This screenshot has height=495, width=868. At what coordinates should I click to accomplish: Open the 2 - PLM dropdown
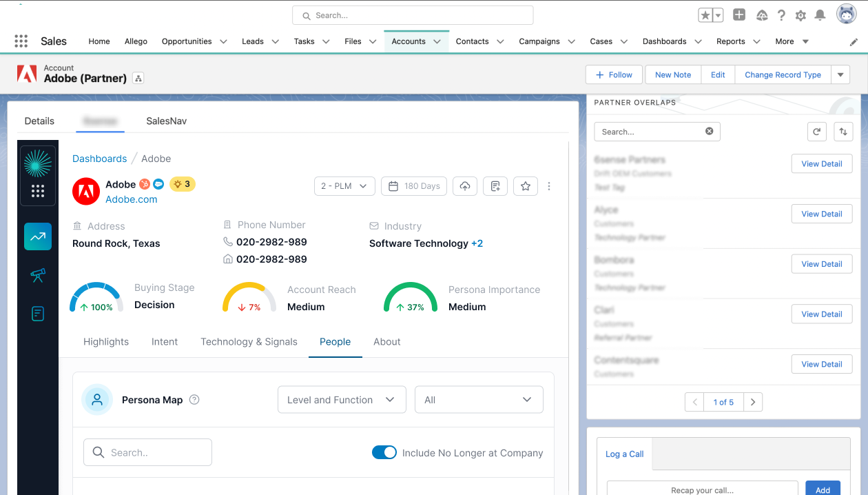click(344, 186)
